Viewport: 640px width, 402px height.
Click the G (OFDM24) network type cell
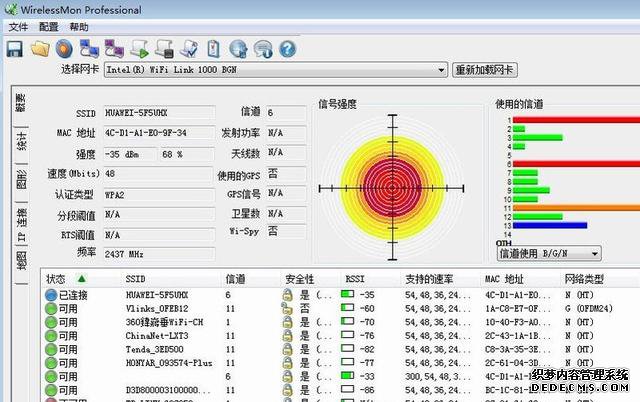click(x=589, y=309)
